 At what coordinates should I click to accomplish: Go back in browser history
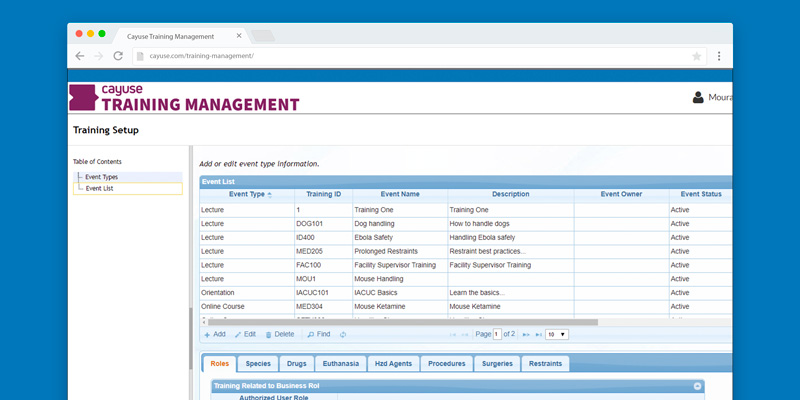(80, 56)
